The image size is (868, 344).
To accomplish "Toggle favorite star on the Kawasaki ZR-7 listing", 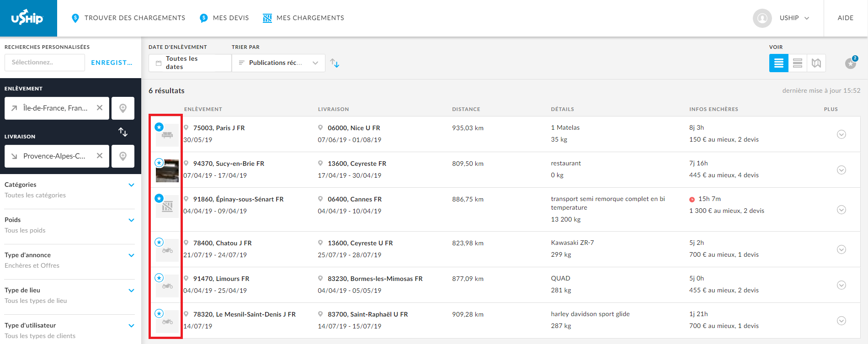I will 159,242.
